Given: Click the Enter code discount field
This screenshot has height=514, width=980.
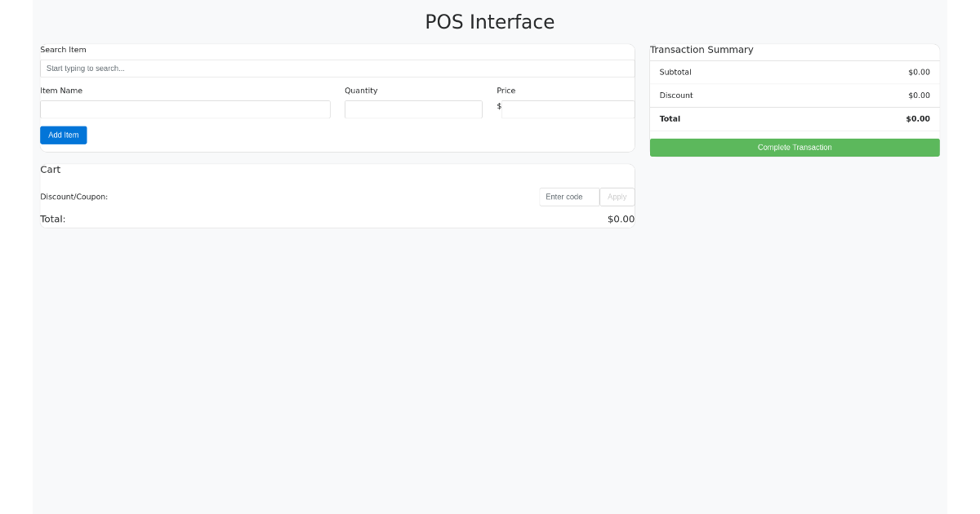Looking at the screenshot, I should [568, 197].
